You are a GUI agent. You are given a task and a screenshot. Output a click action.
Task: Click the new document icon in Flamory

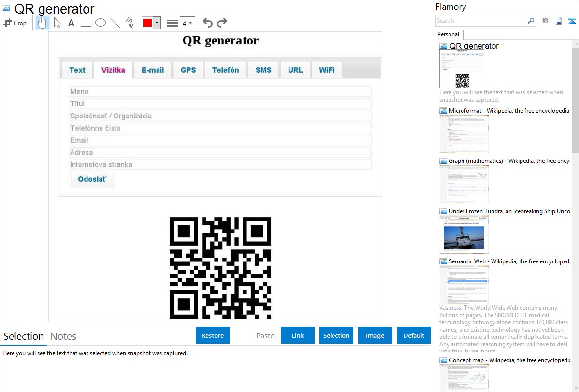(x=559, y=21)
